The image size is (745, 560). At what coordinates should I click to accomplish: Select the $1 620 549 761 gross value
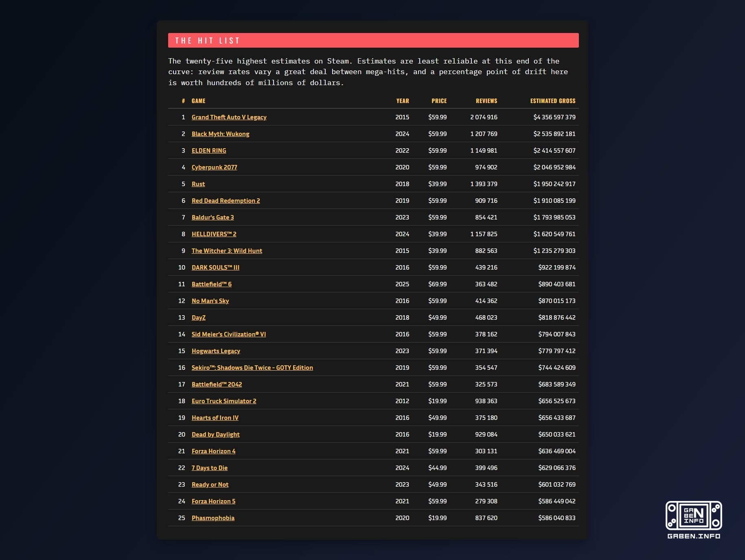tap(554, 234)
